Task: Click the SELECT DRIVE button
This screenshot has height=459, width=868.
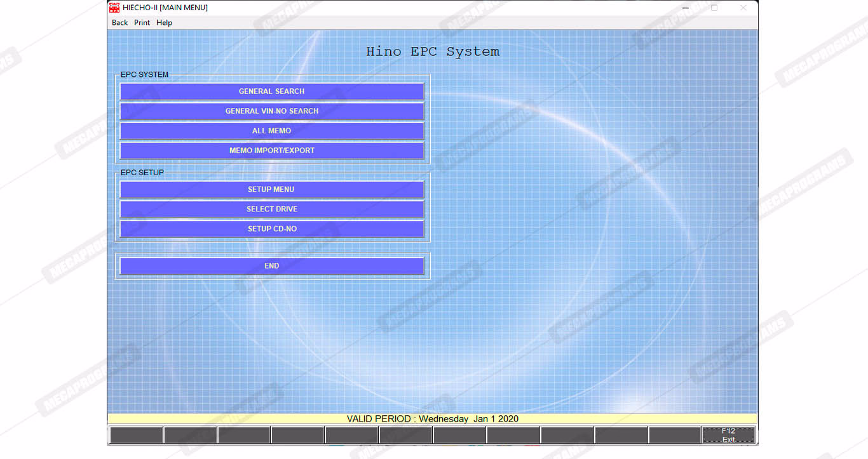Action: 271,209
